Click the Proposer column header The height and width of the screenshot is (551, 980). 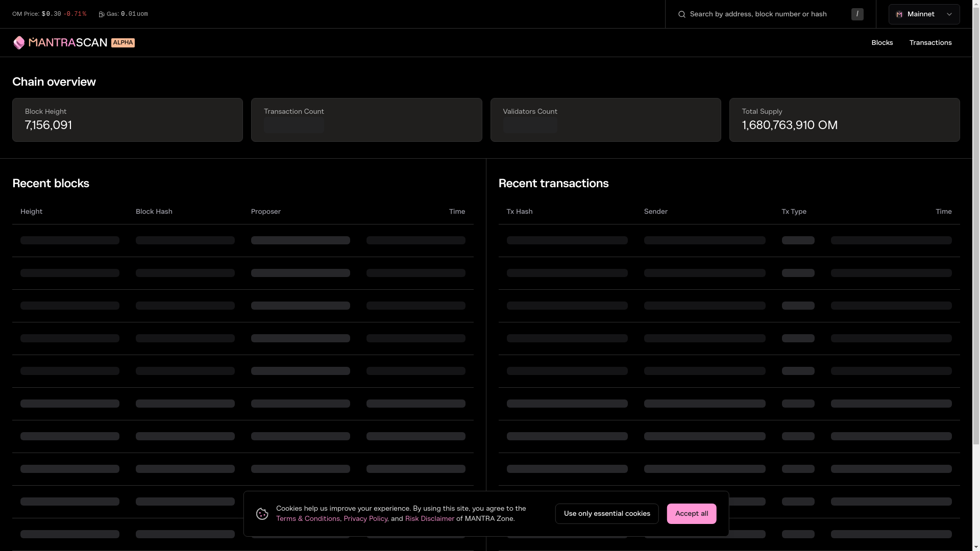click(266, 212)
